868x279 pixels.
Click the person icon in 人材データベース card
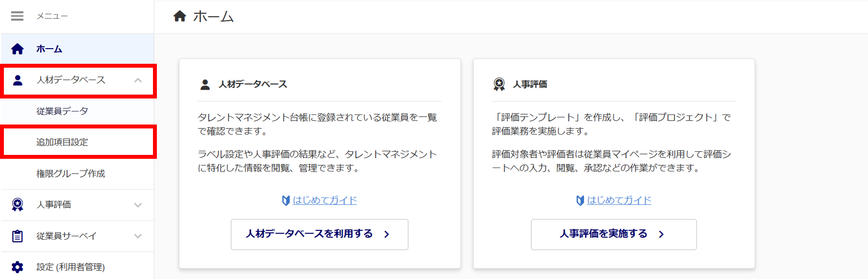click(205, 85)
